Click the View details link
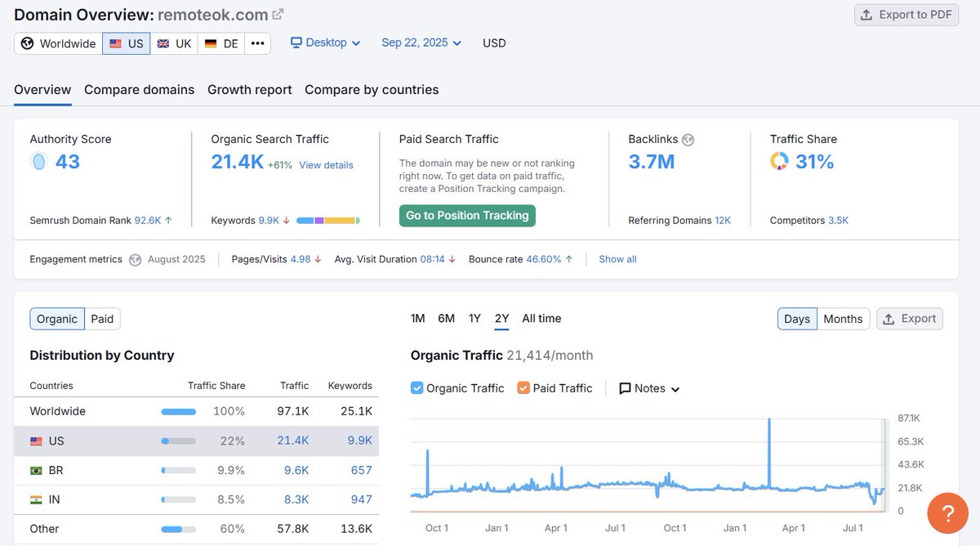980x546 pixels. (326, 165)
